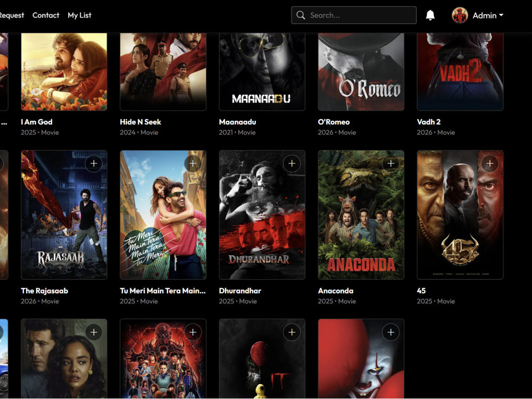Click The Rajasaab title text
Image resolution: width=532 pixels, height=399 pixels.
(x=45, y=291)
